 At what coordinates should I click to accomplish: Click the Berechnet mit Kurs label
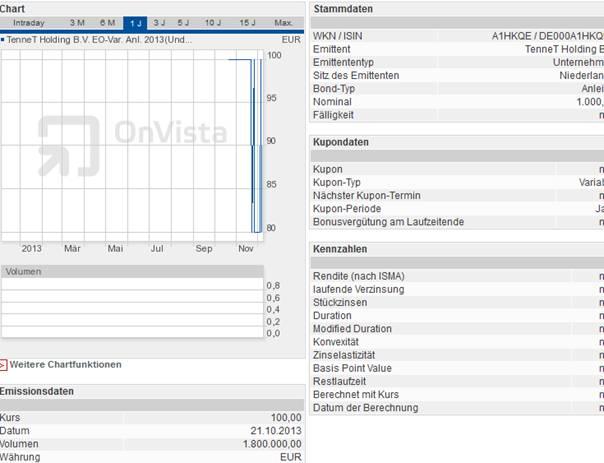pyautogui.click(x=356, y=394)
